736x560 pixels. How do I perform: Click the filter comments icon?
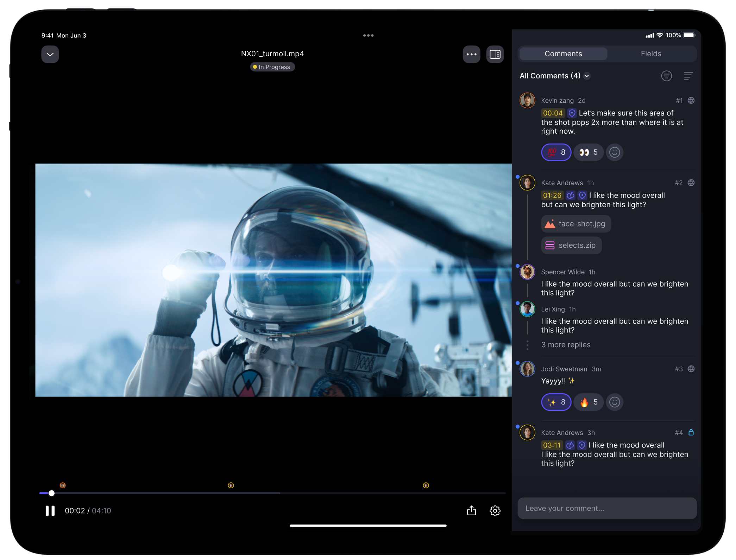point(666,76)
